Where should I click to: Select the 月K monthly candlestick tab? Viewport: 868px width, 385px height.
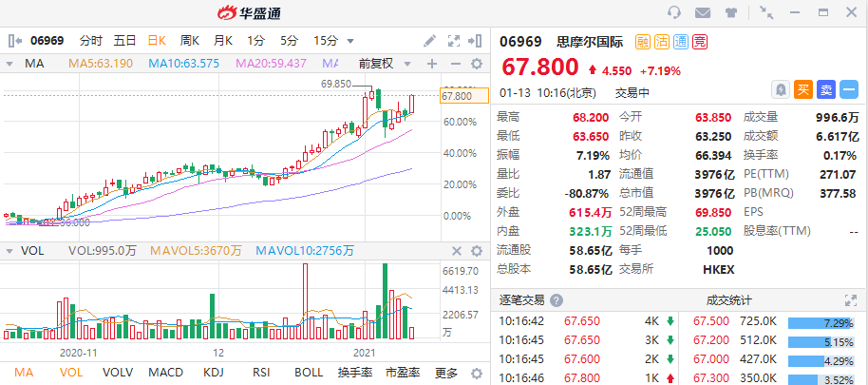[x=223, y=41]
